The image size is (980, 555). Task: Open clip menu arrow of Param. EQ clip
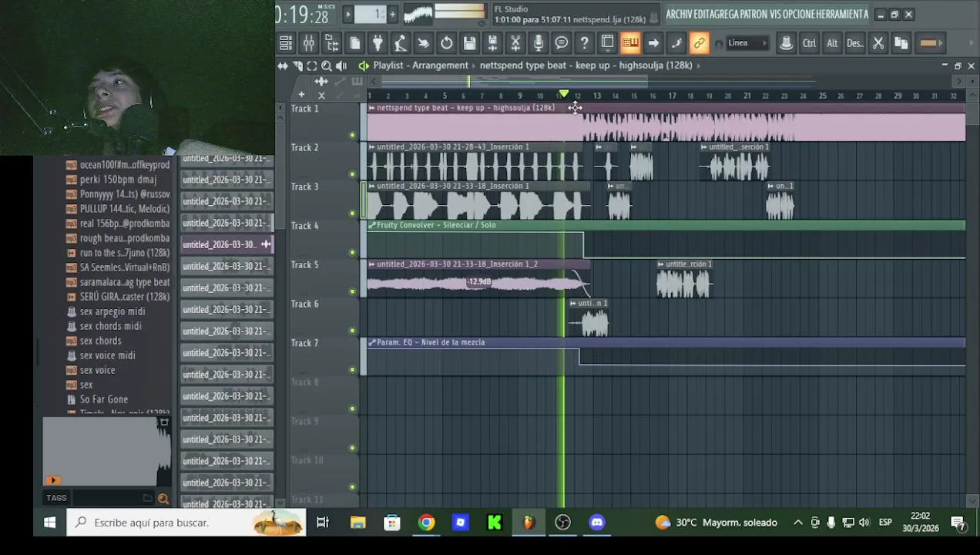pyautogui.click(x=372, y=342)
